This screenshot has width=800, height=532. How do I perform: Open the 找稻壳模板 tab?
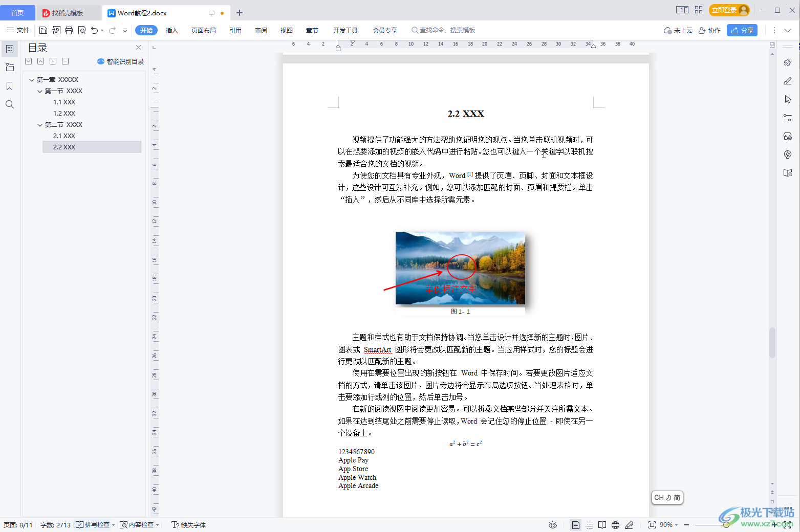click(x=68, y=13)
